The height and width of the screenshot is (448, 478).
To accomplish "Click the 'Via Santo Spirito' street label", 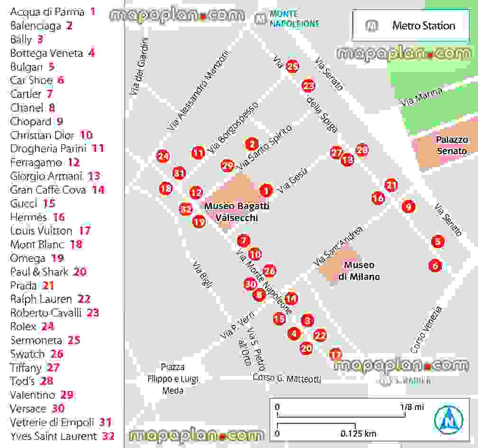I will (x=264, y=147).
